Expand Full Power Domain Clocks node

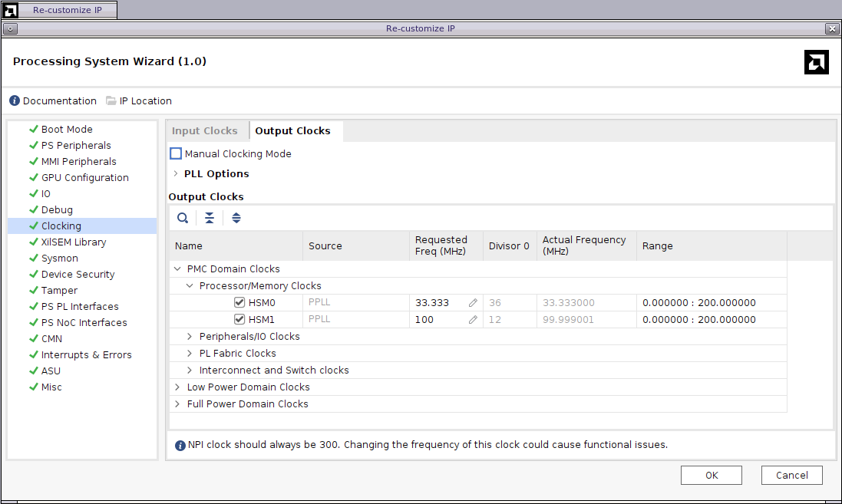[x=178, y=404]
